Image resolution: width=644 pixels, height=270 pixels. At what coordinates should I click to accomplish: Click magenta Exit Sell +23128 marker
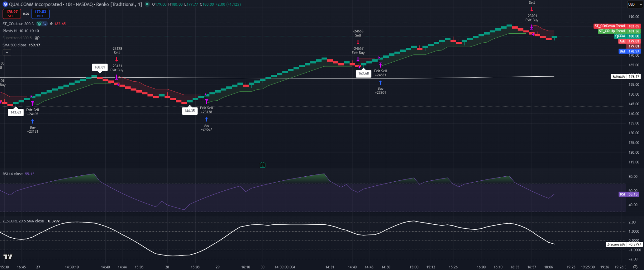[x=207, y=102]
